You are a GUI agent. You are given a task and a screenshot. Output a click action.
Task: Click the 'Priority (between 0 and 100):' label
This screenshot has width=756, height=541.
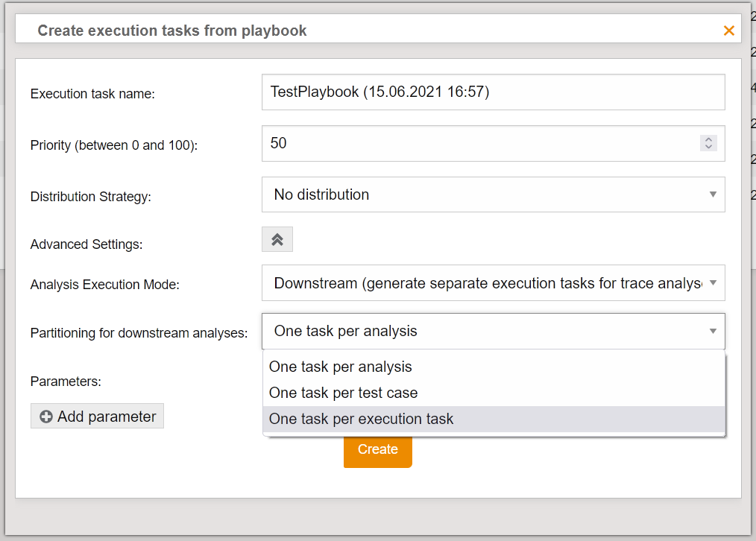tap(113, 145)
